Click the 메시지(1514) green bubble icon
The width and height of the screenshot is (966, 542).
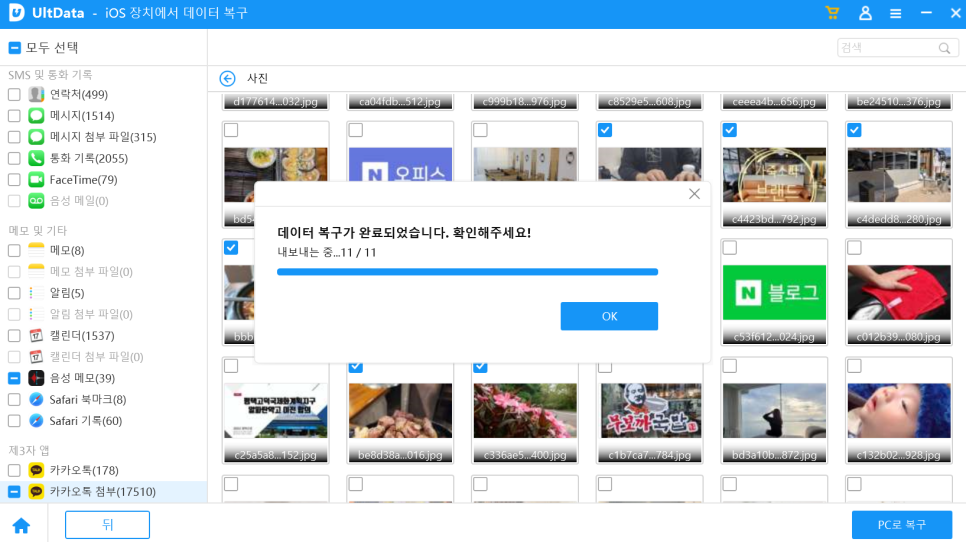click(36, 116)
